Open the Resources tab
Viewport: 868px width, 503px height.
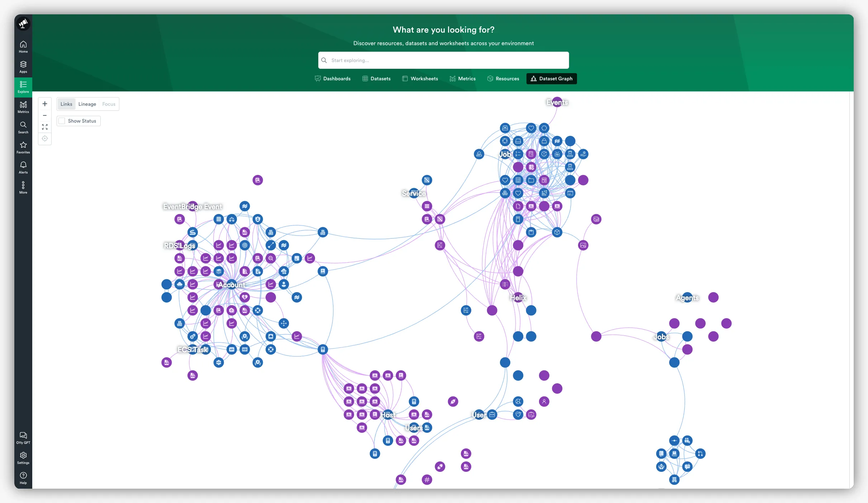[x=503, y=79]
